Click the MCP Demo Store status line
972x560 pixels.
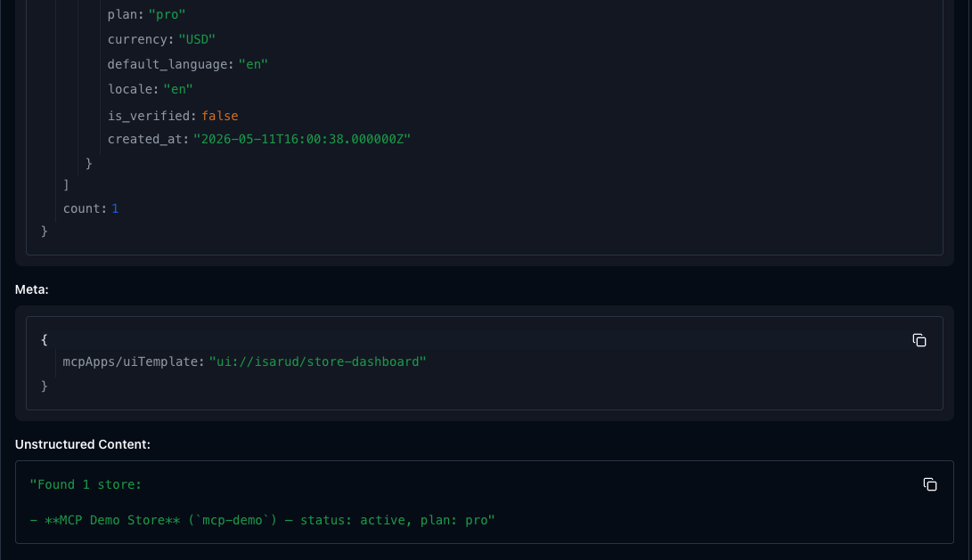pos(262,520)
